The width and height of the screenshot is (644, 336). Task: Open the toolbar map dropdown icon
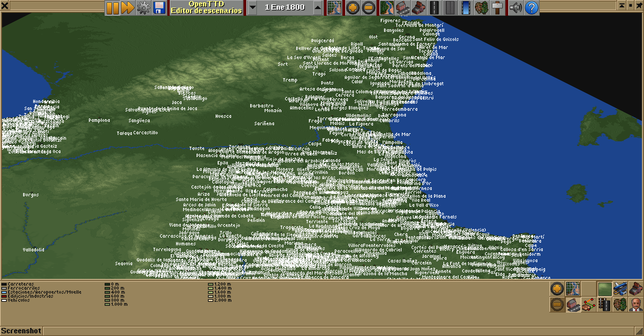334,8
